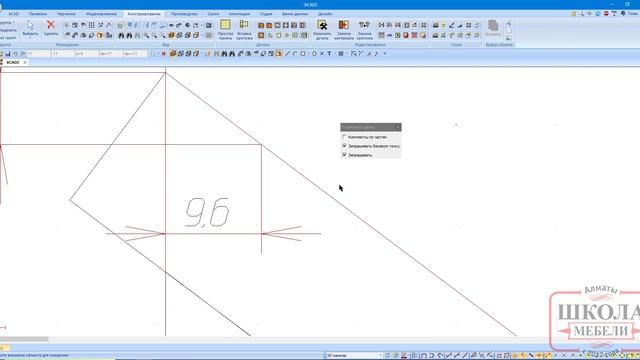Viewport: 640px width, 360px height.
Task: Toggle the Компоненты по частям checkbox
Action: point(344,137)
